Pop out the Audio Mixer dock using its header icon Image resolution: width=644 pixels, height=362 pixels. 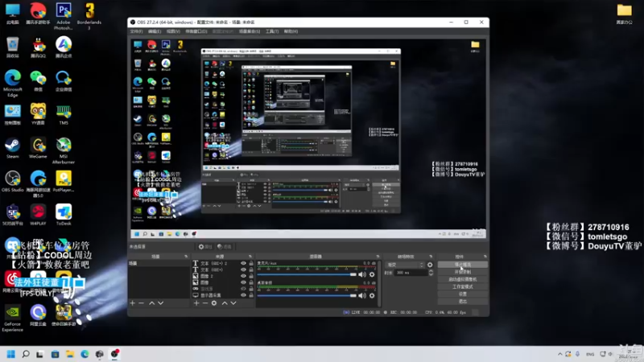click(x=378, y=257)
